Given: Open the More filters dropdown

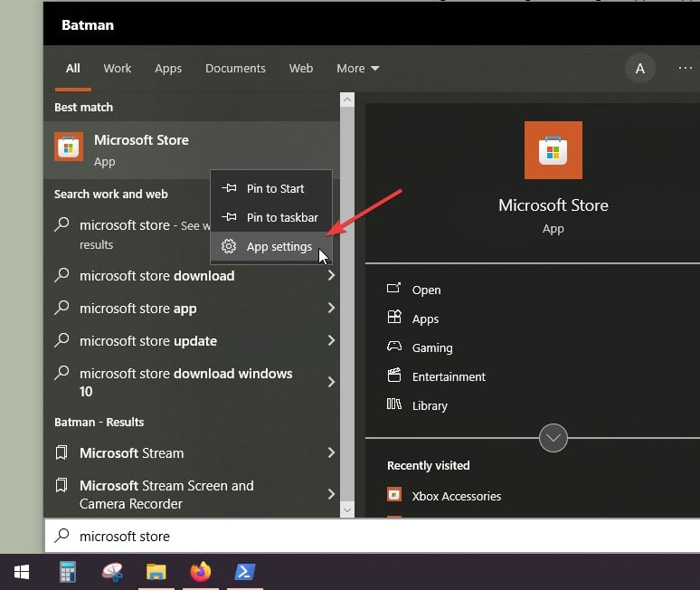Looking at the screenshot, I should pyautogui.click(x=357, y=69).
